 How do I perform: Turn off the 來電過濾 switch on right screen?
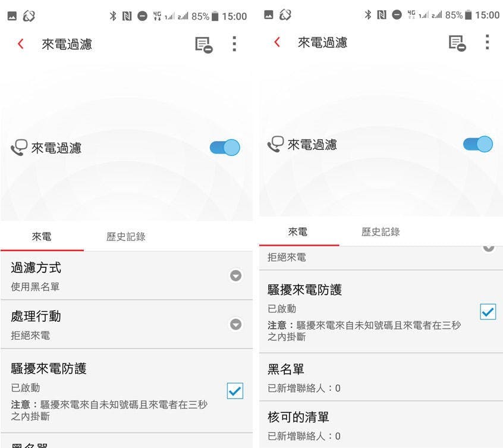pos(478,144)
